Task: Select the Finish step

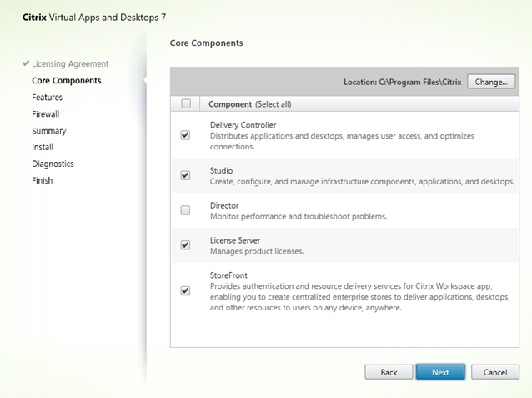Action: pyautogui.click(x=42, y=180)
